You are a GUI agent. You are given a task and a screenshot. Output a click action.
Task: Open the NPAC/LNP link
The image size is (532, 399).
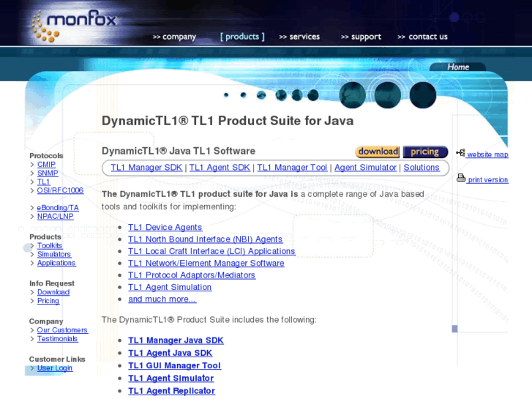coord(56,216)
